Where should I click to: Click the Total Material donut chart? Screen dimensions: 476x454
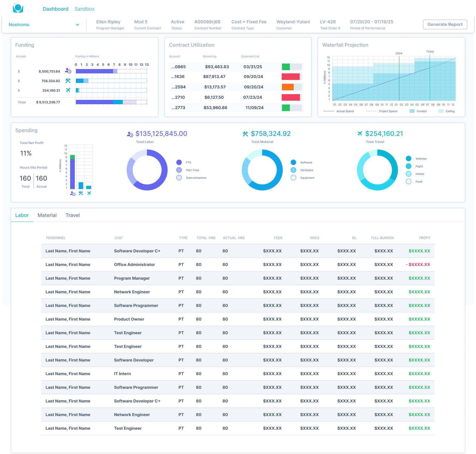pos(262,170)
